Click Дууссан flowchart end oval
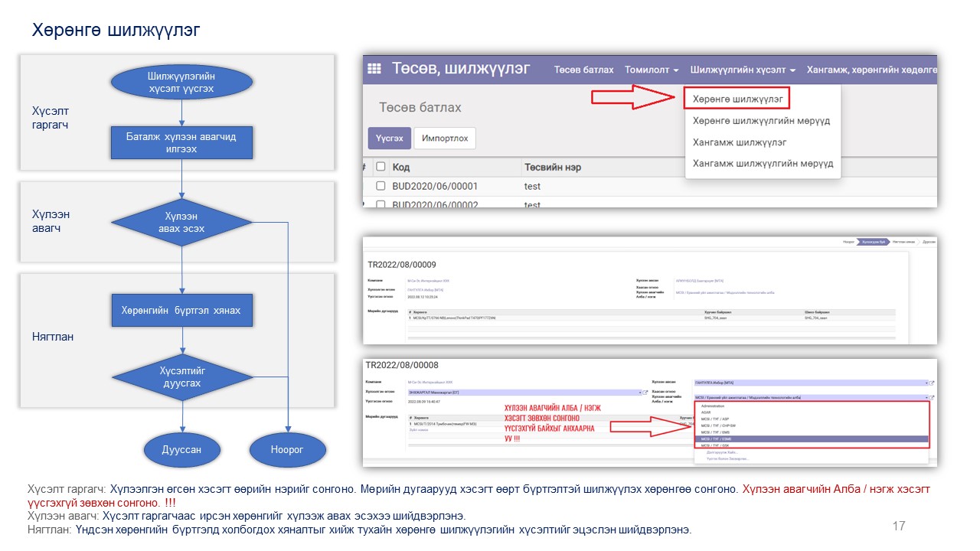The image size is (980, 551). pos(181,450)
